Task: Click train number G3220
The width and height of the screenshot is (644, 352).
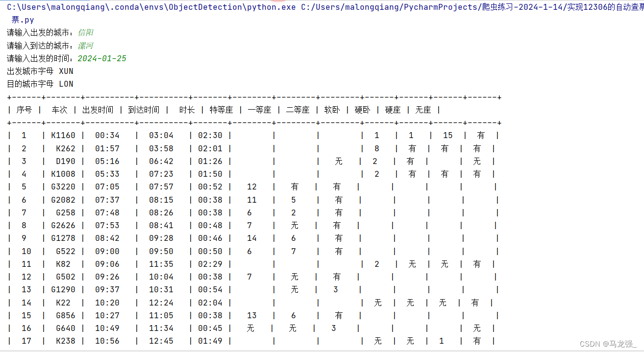Action: [x=63, y=187]
